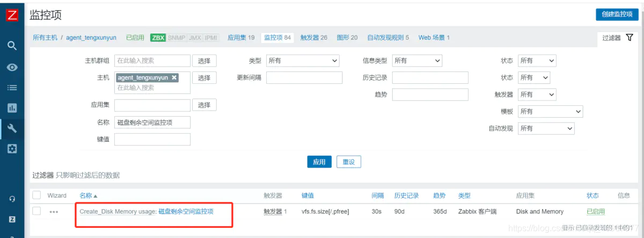644x238 pixels.
Task: Open the Administration gear icon in sidebar
Action: point(12,149)
